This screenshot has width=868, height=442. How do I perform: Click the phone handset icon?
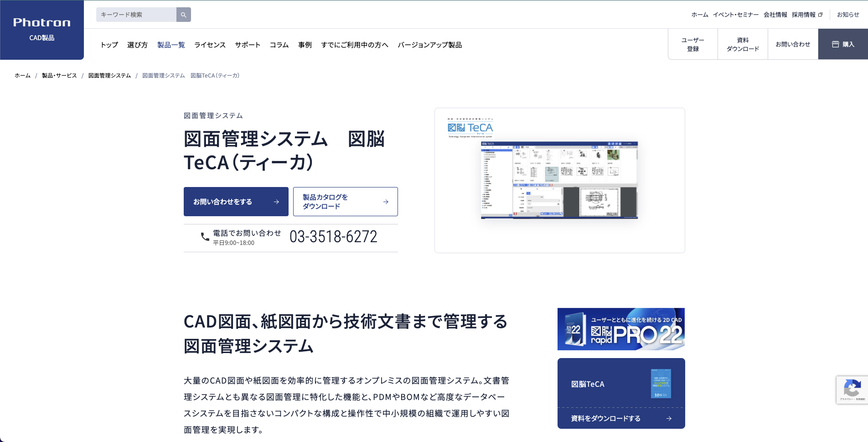point(205,237)
